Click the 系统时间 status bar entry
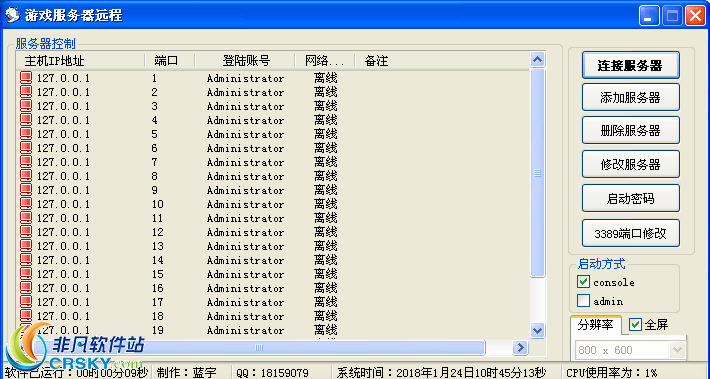710x379 pixels. click(x=441, y=373)
